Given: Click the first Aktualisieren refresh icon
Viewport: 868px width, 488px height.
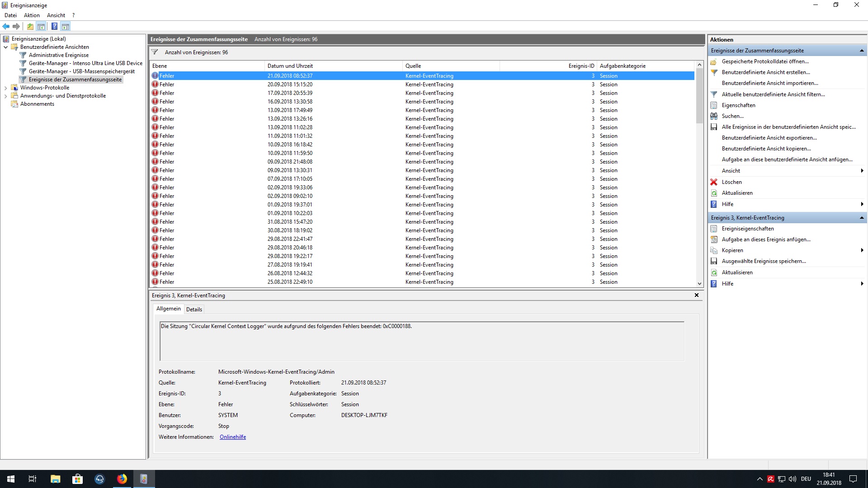Looking at the screenshot, I should point(714,193).
